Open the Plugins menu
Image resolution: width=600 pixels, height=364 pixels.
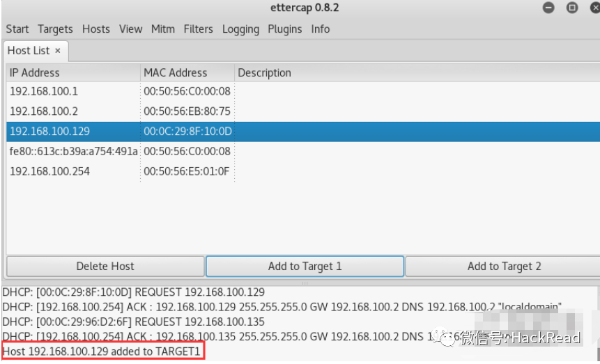point(285,29)
